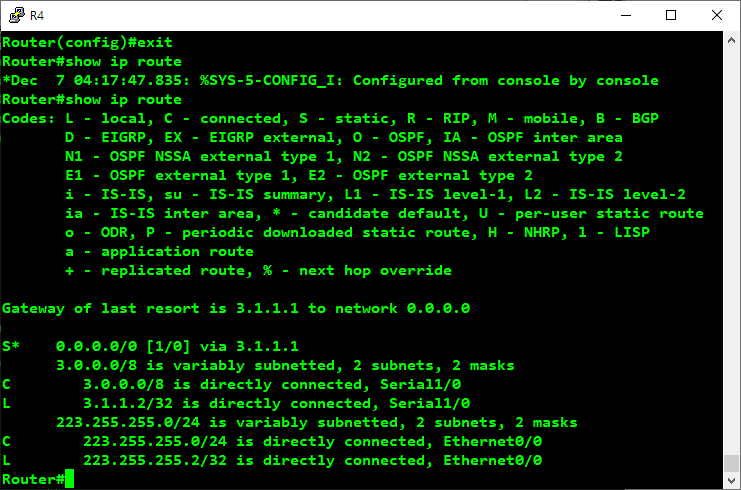Click '223.255.255.0/24 is variably subnetted' line
The image size is (741, 490).
pos(317,422)
